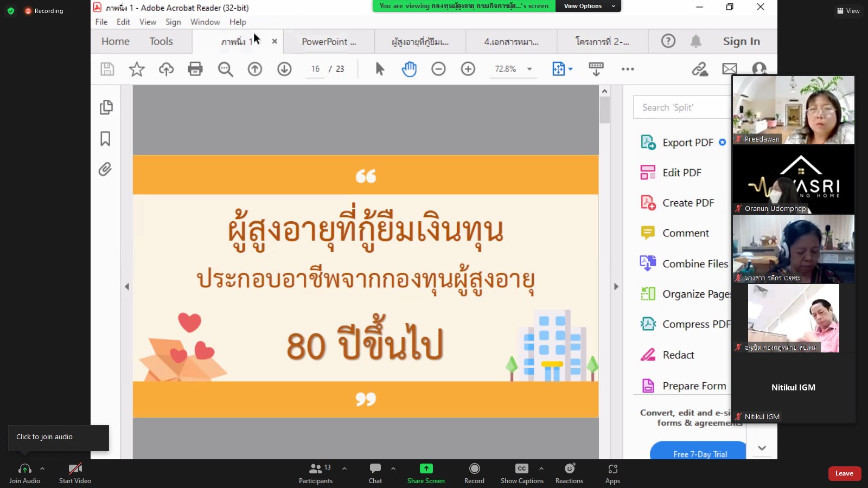Click Record meeting button
Viewport: 868px width, 488px height.
tap(474, 473)
